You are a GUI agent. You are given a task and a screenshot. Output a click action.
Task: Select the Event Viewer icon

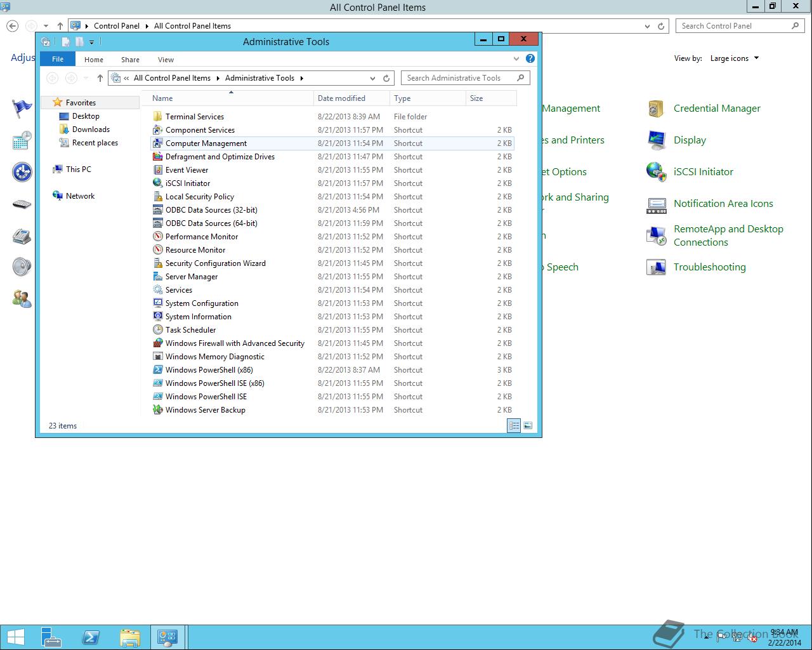[x=157, y=170]
